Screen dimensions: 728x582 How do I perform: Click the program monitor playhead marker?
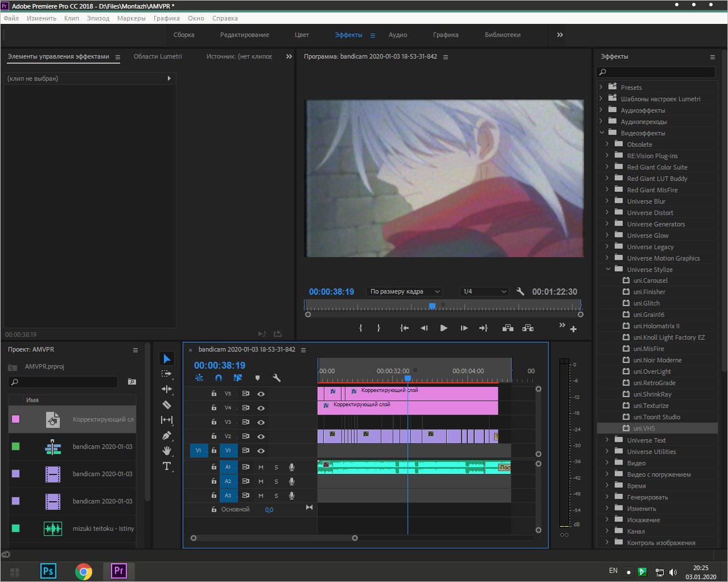point(433,306)
